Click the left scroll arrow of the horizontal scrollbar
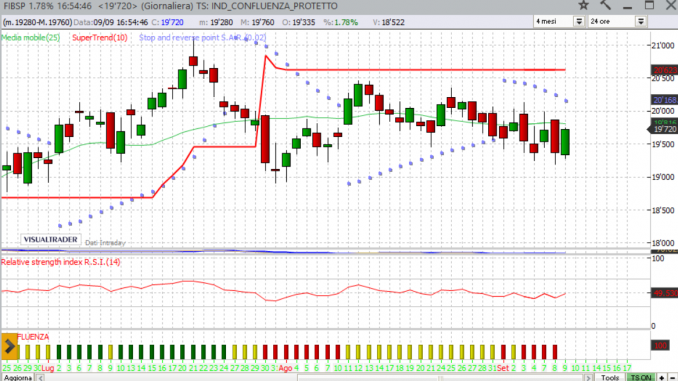 click(40, 378)
